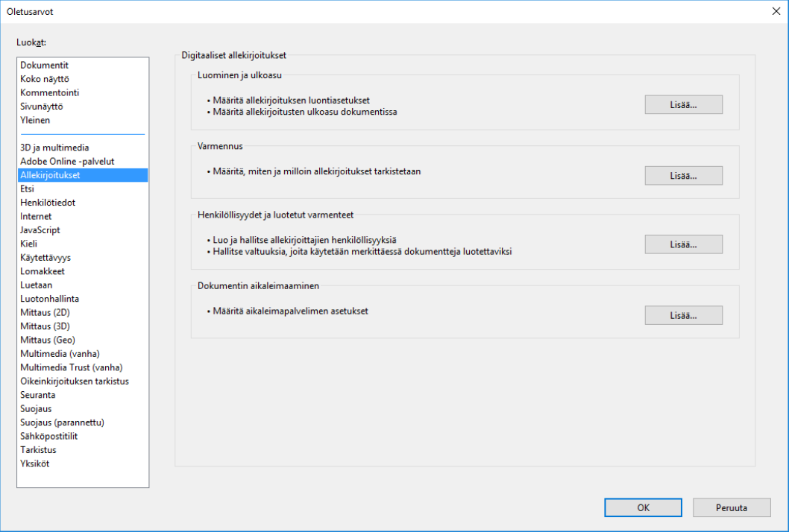Open the Kommentointi category

pos(50,93)
